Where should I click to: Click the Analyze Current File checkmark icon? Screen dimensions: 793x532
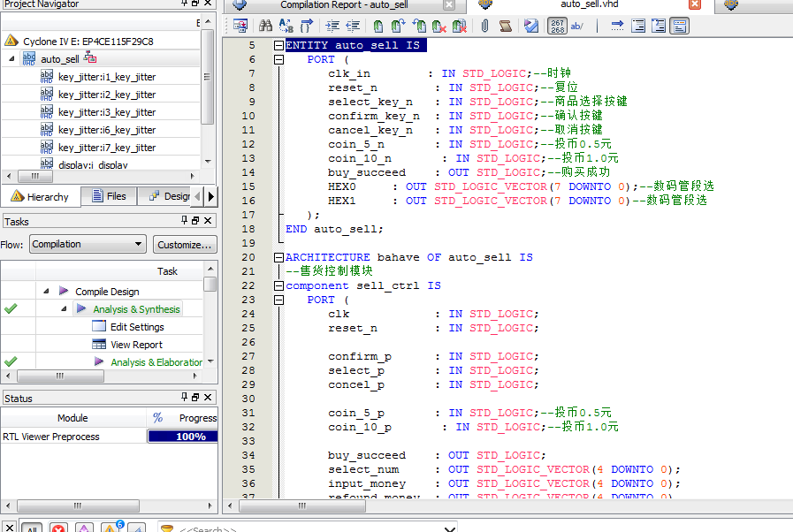click(x=530, y=27)
